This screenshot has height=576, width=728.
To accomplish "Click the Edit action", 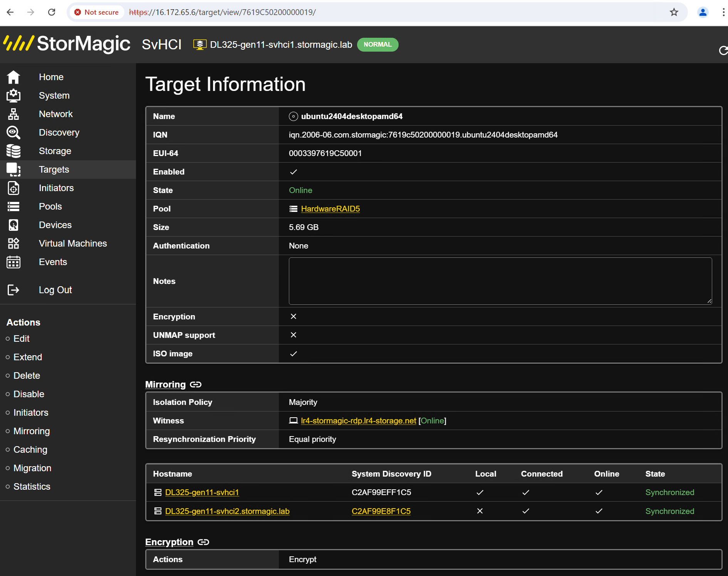I will point(22,339).
